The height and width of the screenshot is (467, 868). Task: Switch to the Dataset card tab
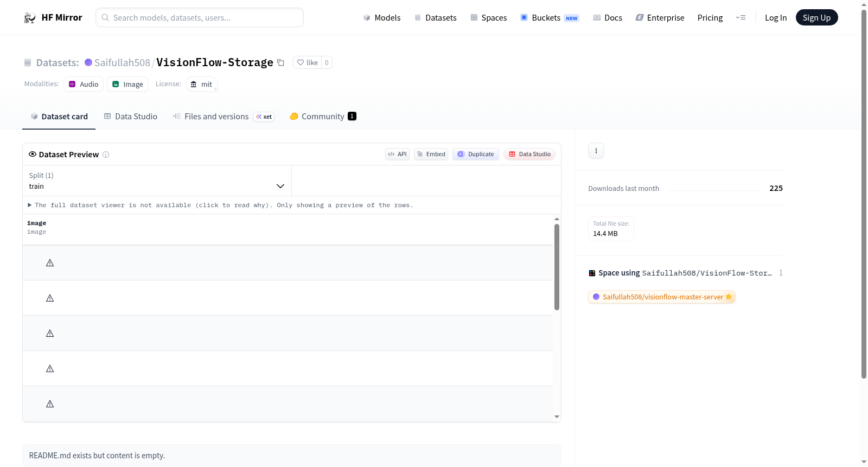click(x=59, y=116)
